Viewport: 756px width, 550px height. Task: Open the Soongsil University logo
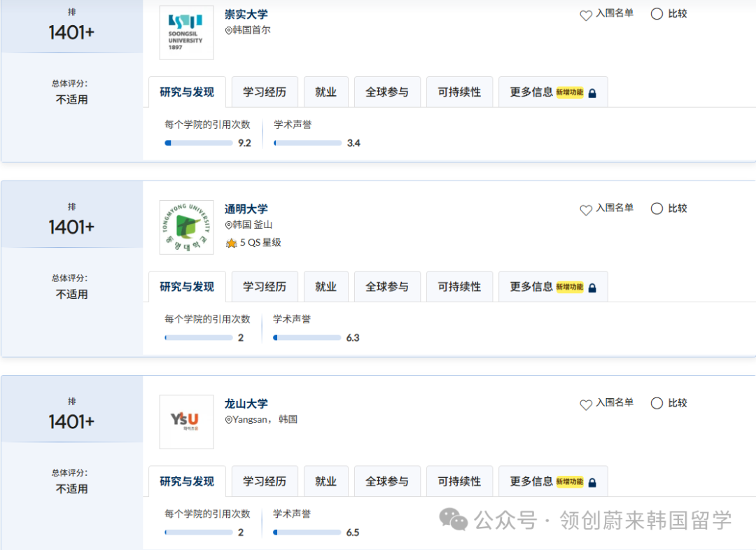click(187, 33)
